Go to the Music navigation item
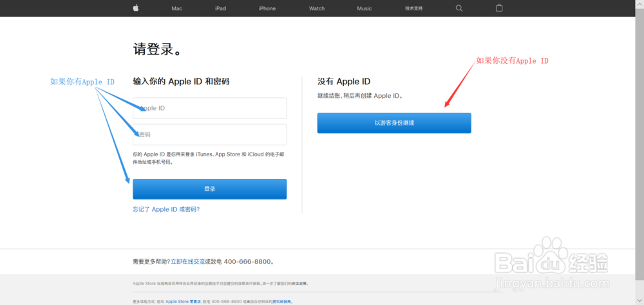The image size is (644, 305). pos(365,8)
